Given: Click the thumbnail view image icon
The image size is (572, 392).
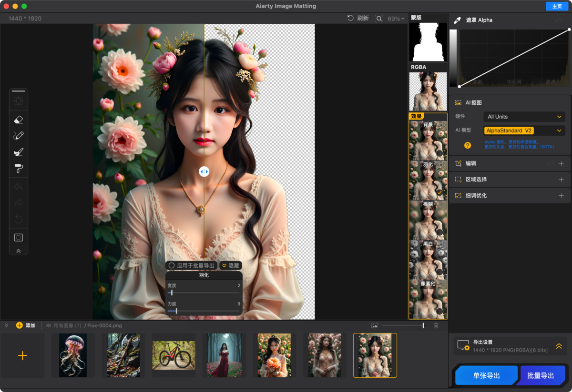Looking at the screenshot, I should tap(375, 325).
